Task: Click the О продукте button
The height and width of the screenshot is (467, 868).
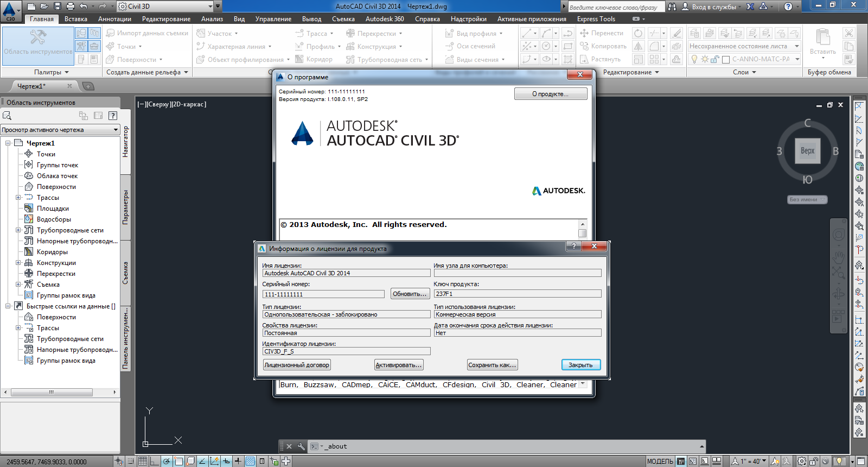Action: [x=551, y=94]
